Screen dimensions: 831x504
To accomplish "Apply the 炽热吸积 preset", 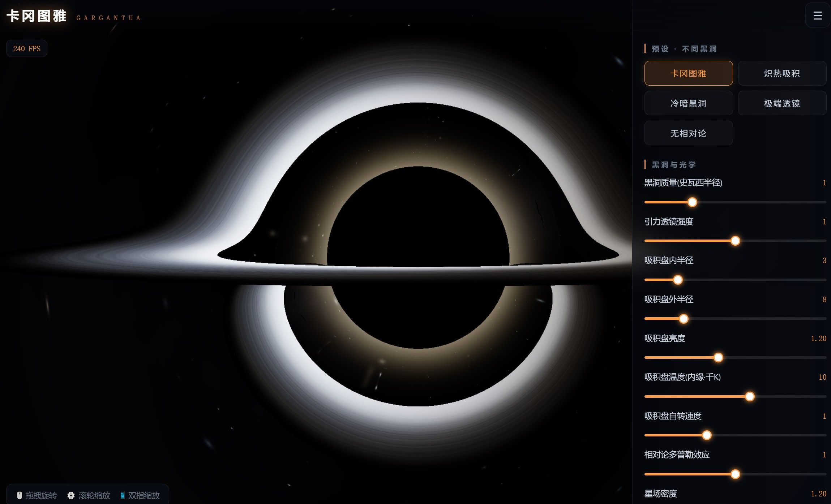I will 782,73.
